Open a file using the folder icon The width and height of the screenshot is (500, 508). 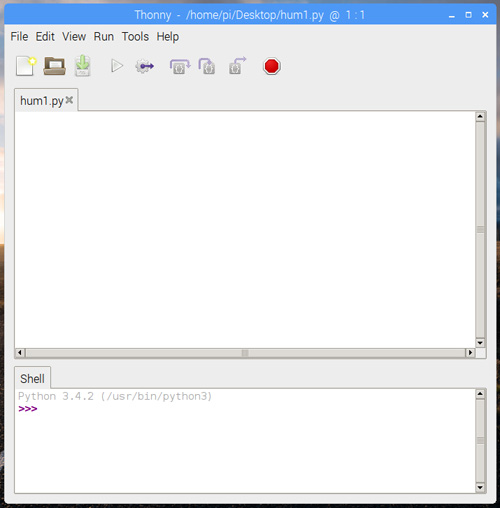55,66
